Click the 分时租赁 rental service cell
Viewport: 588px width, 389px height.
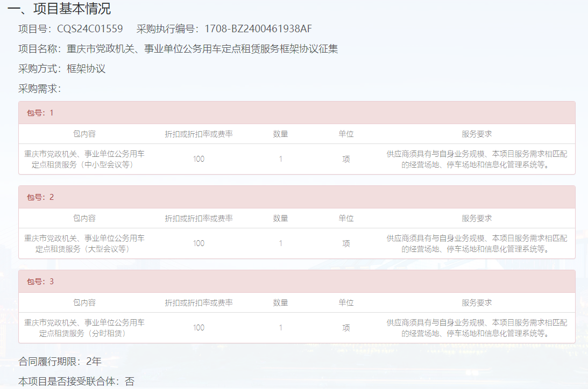click(x=84, y=328)
